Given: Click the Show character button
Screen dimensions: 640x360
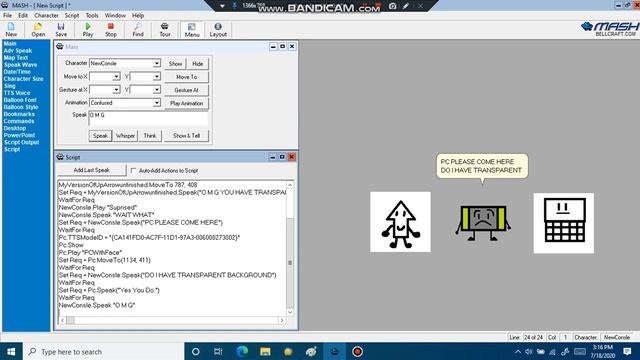Looking at the screenshot, I should [x=176, y=64].
